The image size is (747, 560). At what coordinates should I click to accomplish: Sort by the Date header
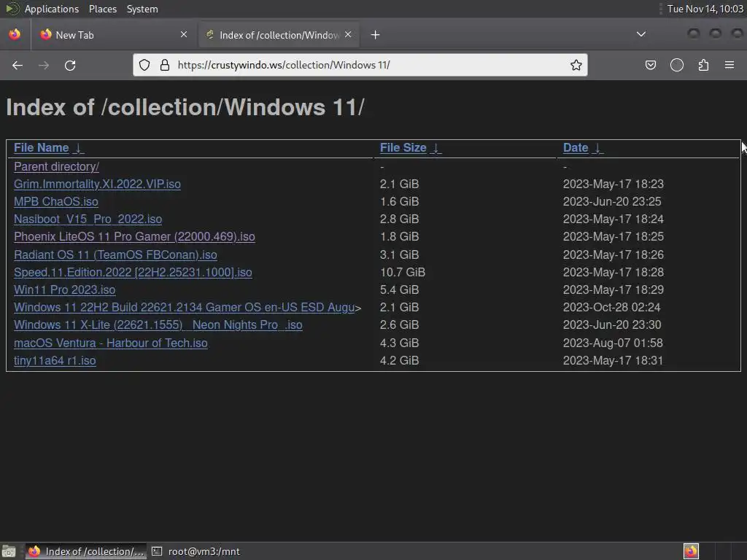tap(576, 147)
